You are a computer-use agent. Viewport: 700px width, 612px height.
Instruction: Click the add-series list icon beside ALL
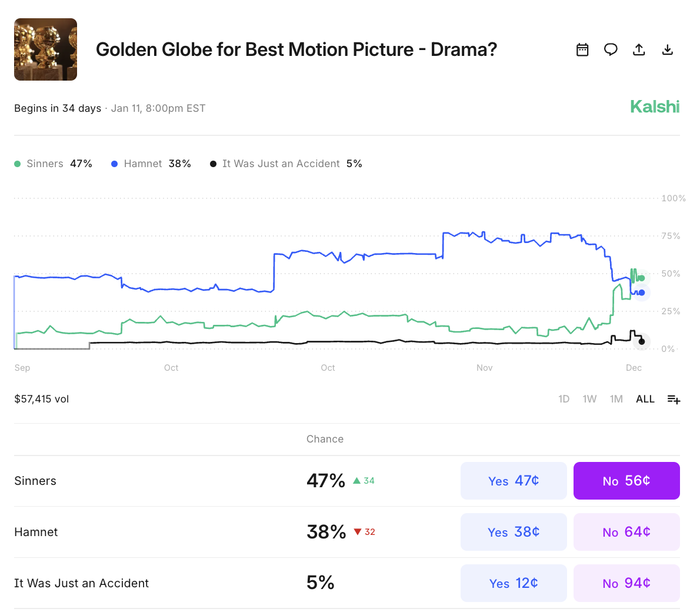point(674,400)
